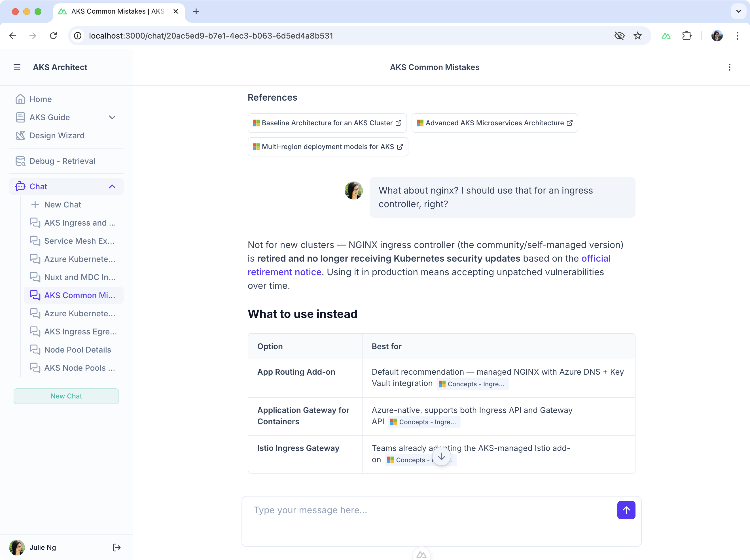The image size is (750, 560).
Task: View site information icon in address bar
Action: coord(78,36)
